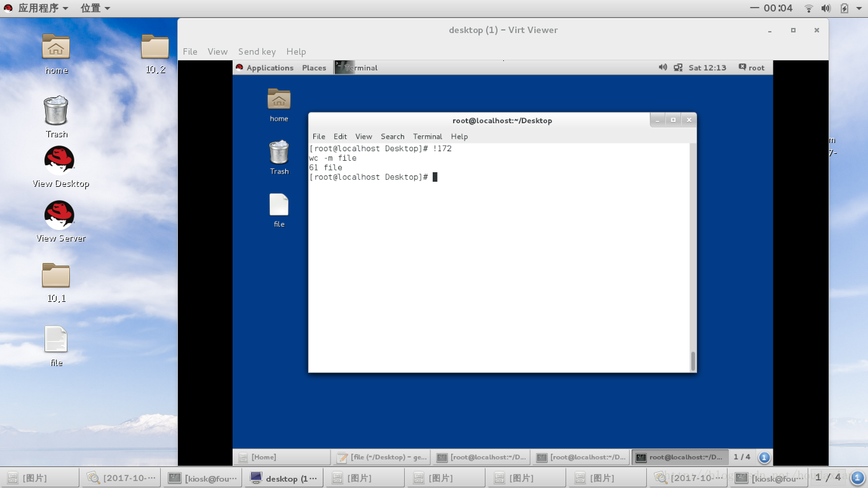Open Trash inside the virtual machine desktop

click(x=279, y=158)
